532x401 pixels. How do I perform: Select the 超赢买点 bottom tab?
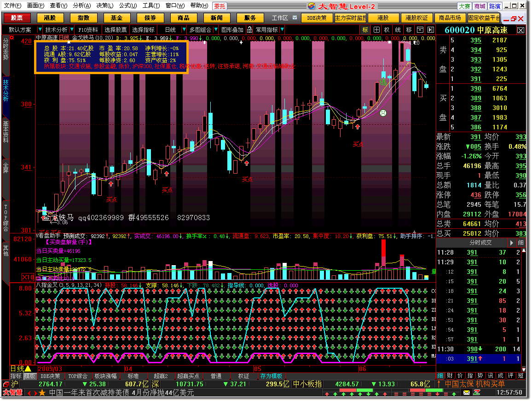pyautogui.click(x=188, y=376)
